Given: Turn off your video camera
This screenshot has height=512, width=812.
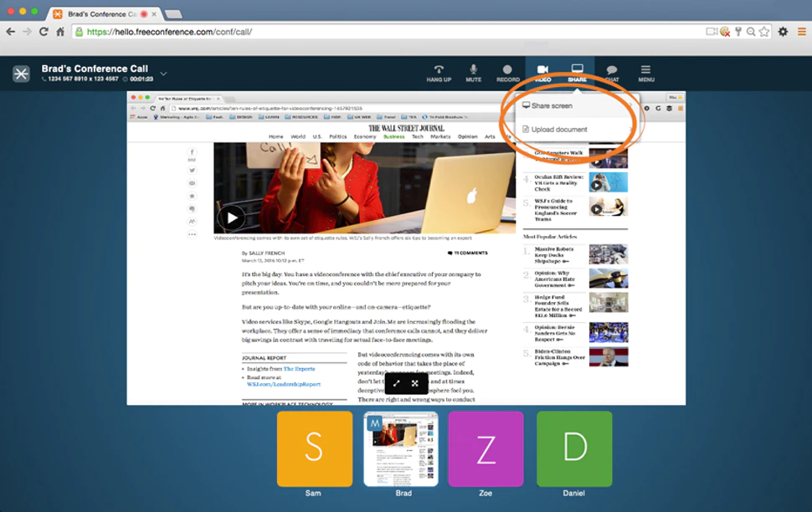Looking at the screenshot, I should tap(542, 72).
